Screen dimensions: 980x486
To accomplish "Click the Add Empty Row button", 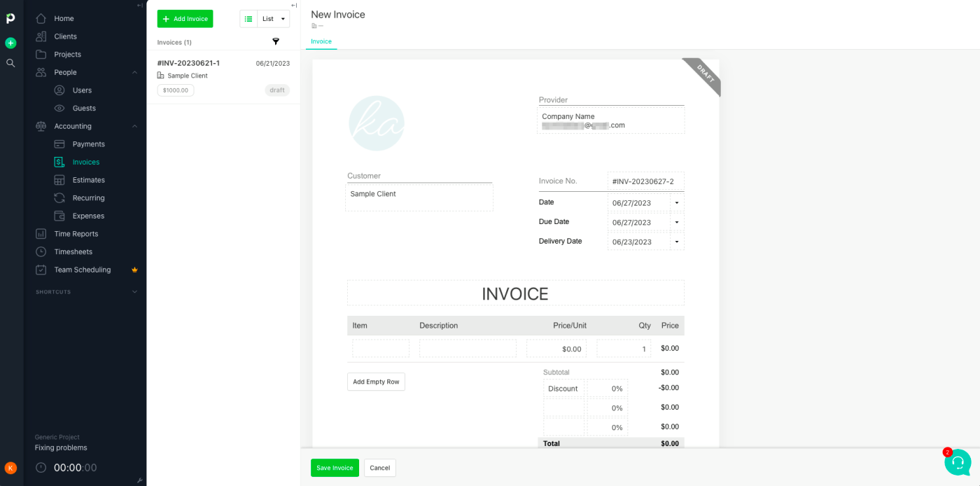I will click(376, 382).
